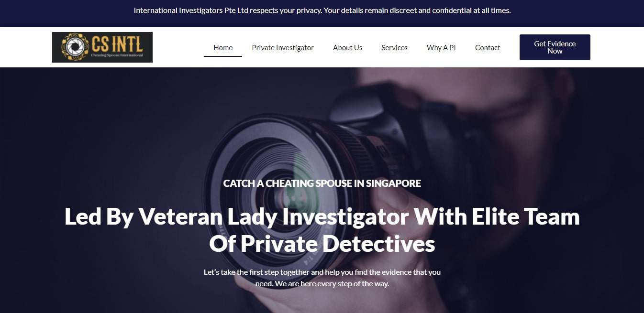Select Services in the navigation bar
Viewport: 644px width, 313px height.
point(394,48)
